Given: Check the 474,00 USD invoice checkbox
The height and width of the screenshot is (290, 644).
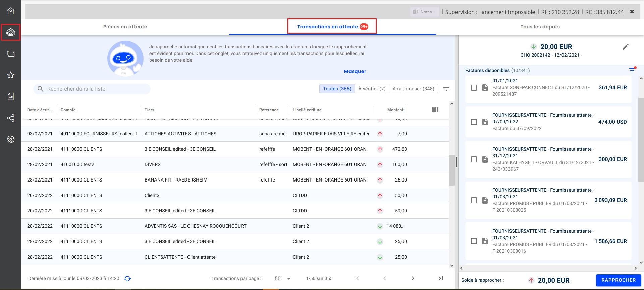Looking at the screenshot, I should 474,122.
